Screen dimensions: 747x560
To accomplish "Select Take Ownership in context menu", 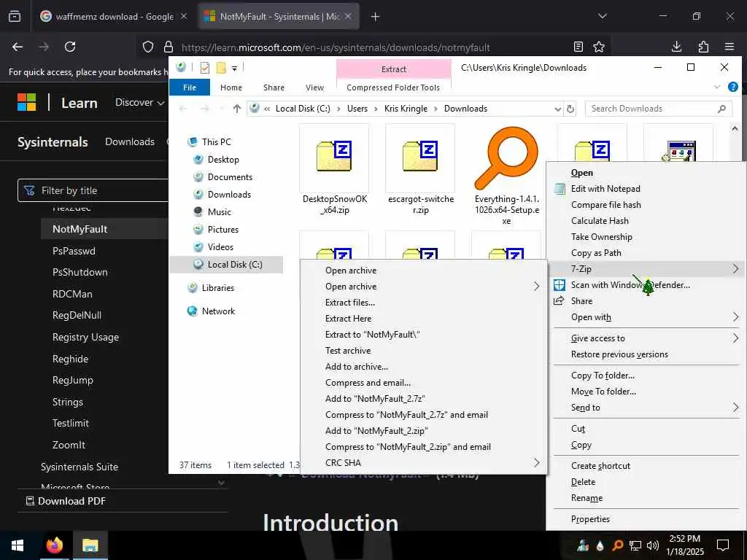I will [601, 237].
